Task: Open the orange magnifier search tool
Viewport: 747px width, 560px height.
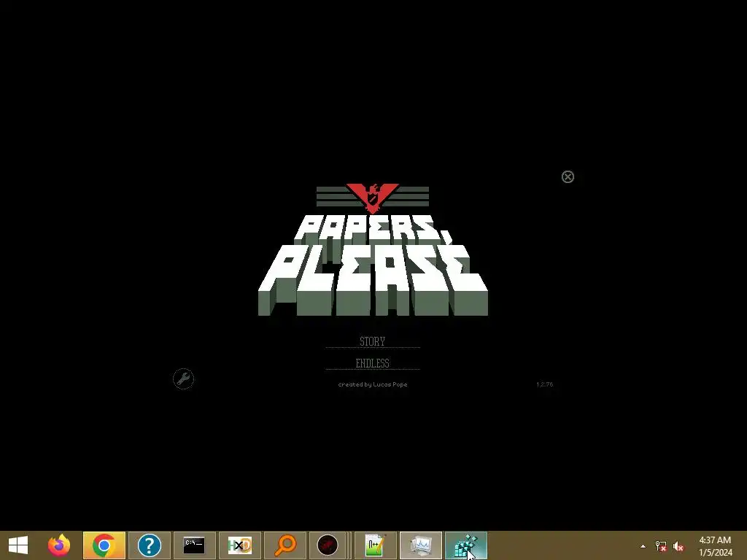Action: (285, 545)
